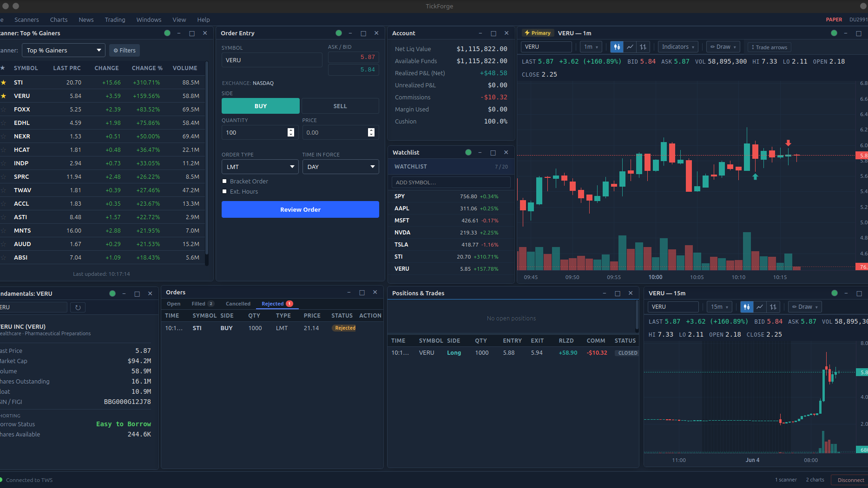Select candlestick type on VERU 15m chart
Screen dimensions: 868x488
pos(747,307)
